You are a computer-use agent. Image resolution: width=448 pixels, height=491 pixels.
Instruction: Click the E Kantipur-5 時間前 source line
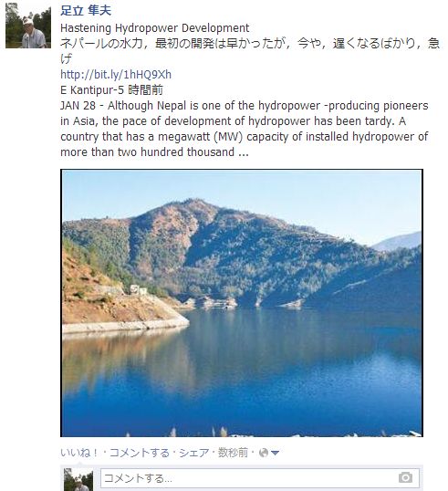(x=111, y=90)
